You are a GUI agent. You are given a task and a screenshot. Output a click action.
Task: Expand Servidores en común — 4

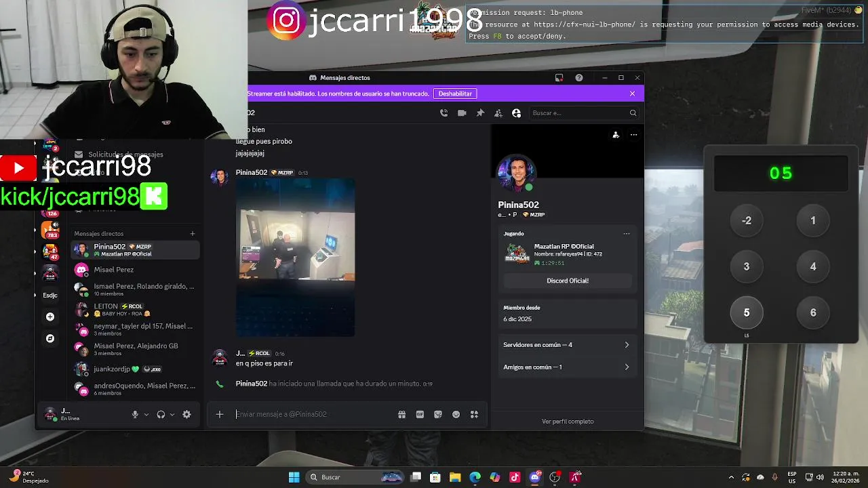click(566, 345)
